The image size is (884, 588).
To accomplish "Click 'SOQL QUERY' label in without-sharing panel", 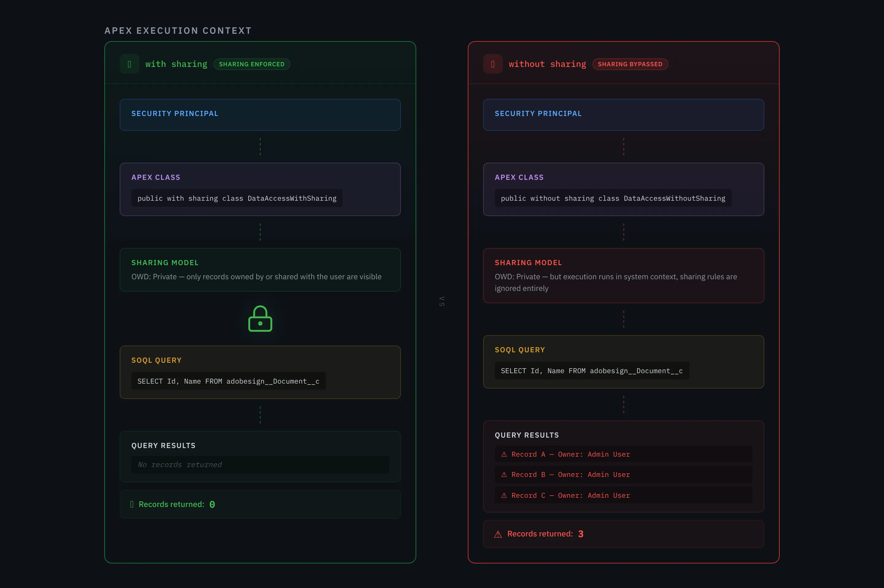I will click(520, 350).
